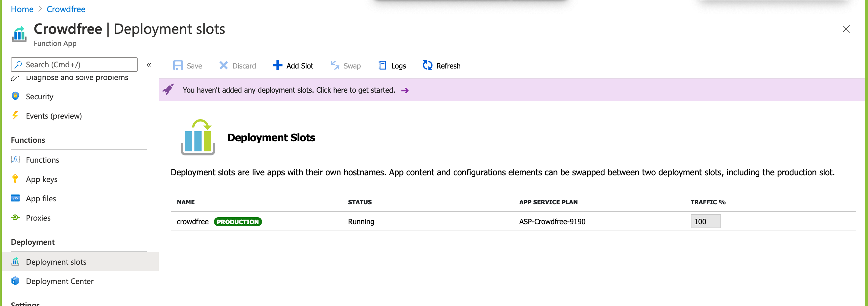Viewport: 868px width, 306px height.
Task: Click the Deployment Slots heading
Action: [x=271, y=138]
